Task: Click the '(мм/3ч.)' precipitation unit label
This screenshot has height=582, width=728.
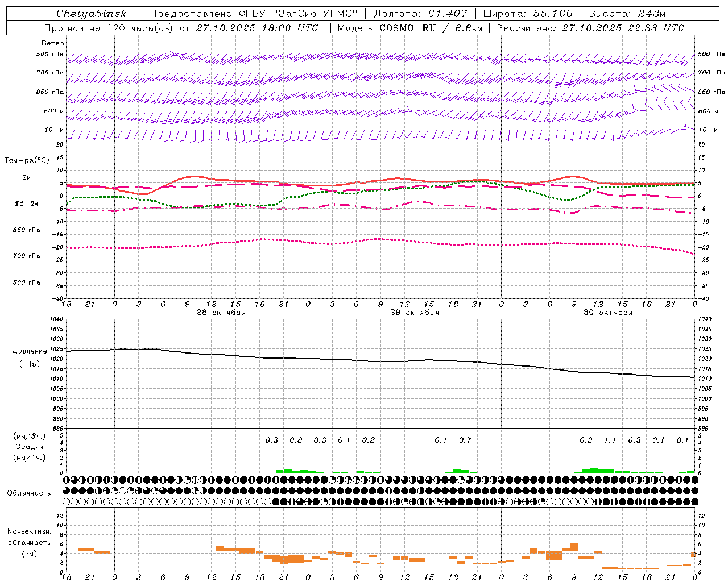Action: pos(30,436)
